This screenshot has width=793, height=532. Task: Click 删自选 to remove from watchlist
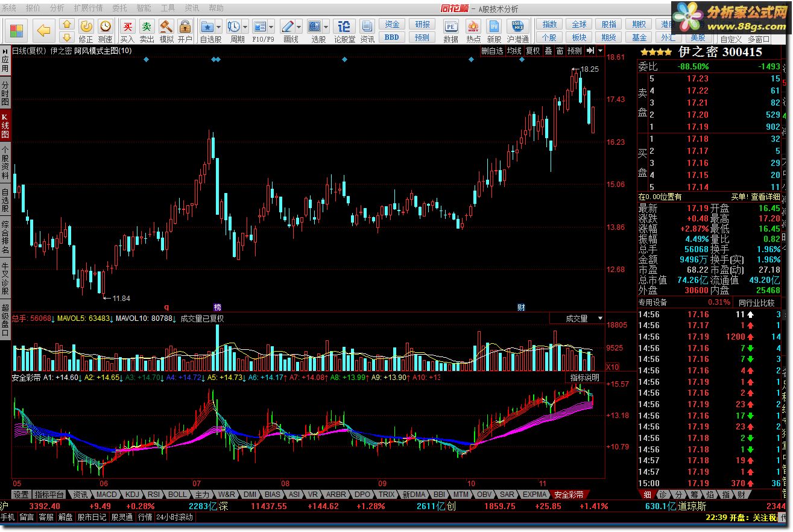(492, 51)
